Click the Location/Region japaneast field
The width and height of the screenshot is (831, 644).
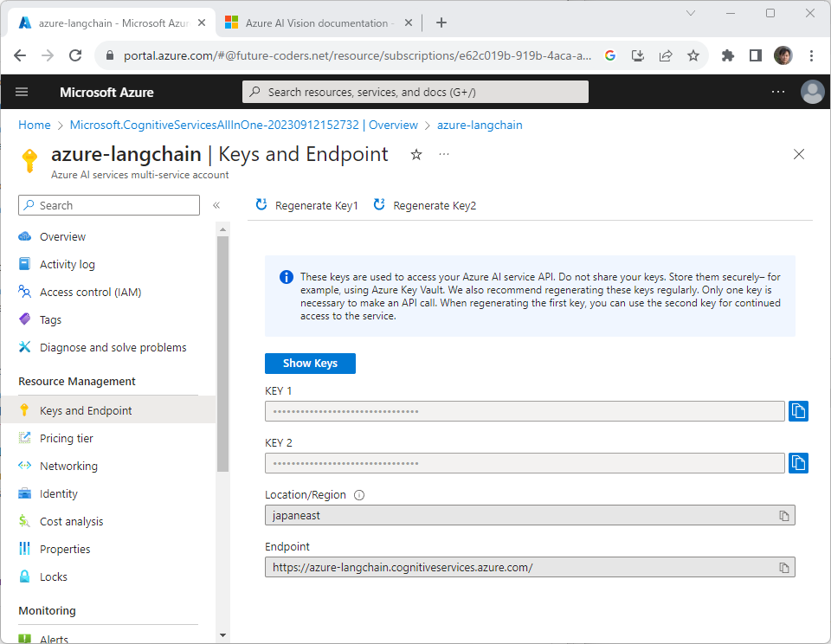pos(530,516)
